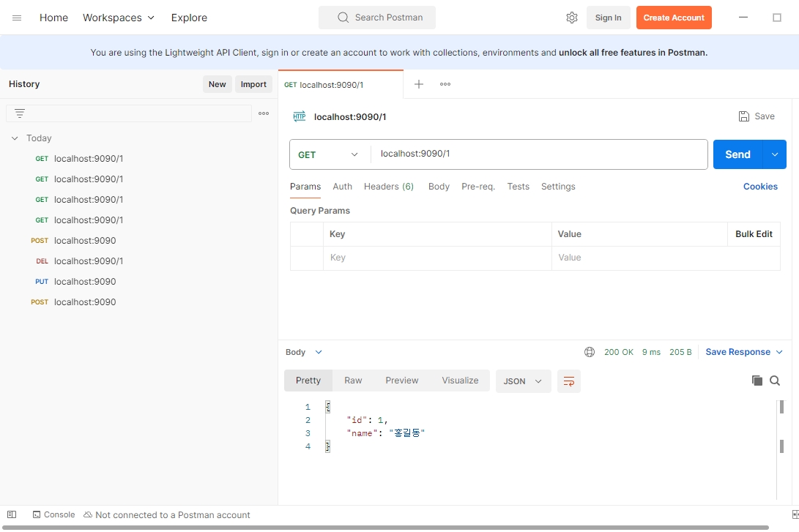Open the Cookies link
This screenshot has width=799, height=532.
(760, 187)
